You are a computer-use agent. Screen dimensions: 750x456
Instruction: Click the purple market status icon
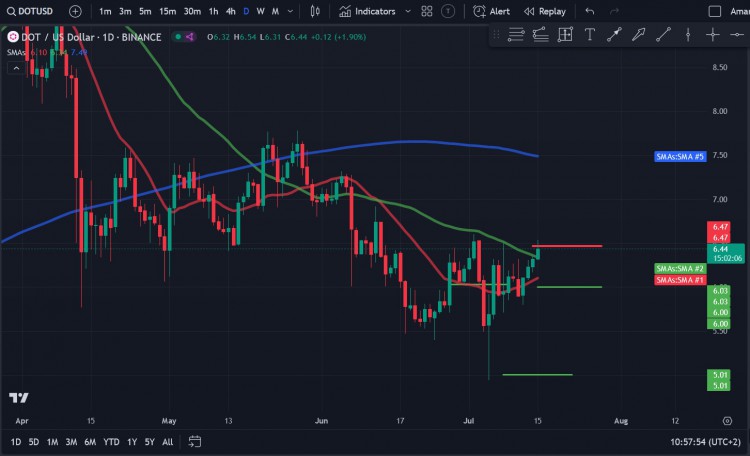190,37
